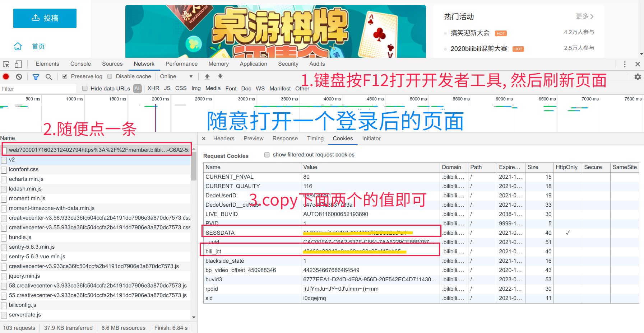The width and height of the screenshot is (644, 333).
Task: Toggle the Preserve log checkbox
Action: click(65, 76)
